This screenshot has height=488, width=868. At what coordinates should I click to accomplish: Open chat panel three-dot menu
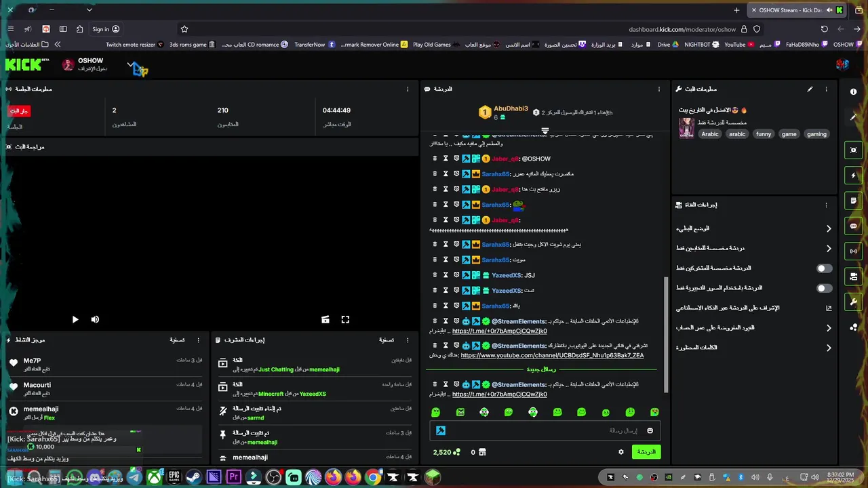(659, 89)
